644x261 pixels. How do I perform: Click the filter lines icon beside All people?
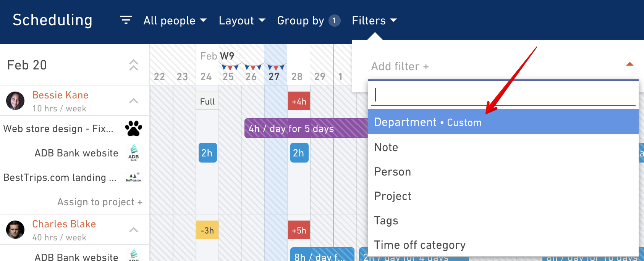(x=126, y=20)
